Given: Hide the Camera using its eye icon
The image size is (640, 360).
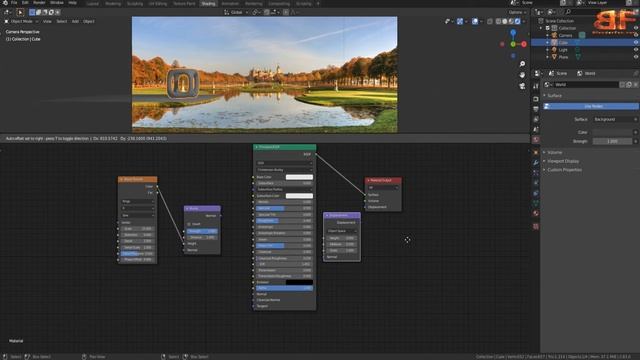Looking at the screenshot, I should click(x=636, y=36).
